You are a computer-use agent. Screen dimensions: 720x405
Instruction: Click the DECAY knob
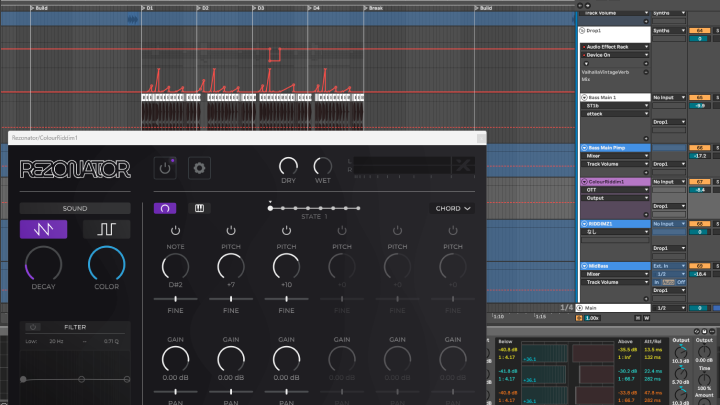click(x=43, y=264)
